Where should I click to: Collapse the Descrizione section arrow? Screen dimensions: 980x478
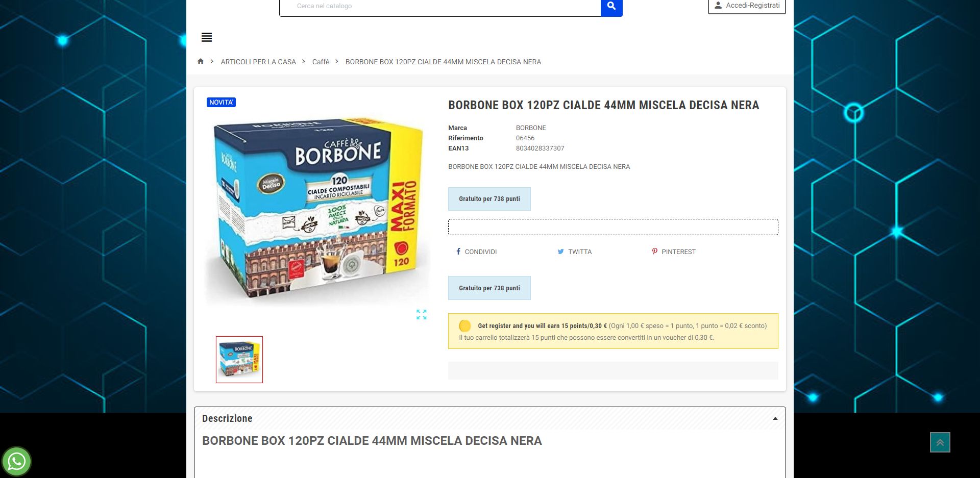point(775,418)
